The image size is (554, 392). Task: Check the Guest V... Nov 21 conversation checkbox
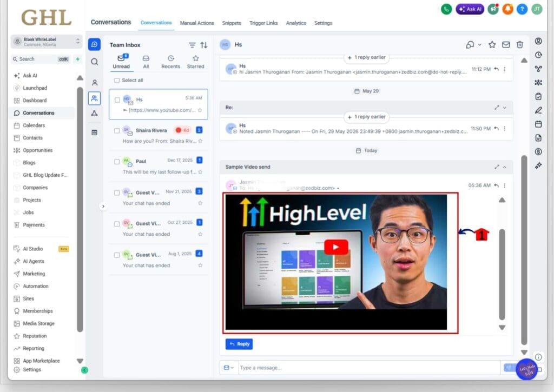tap(117, 193)
